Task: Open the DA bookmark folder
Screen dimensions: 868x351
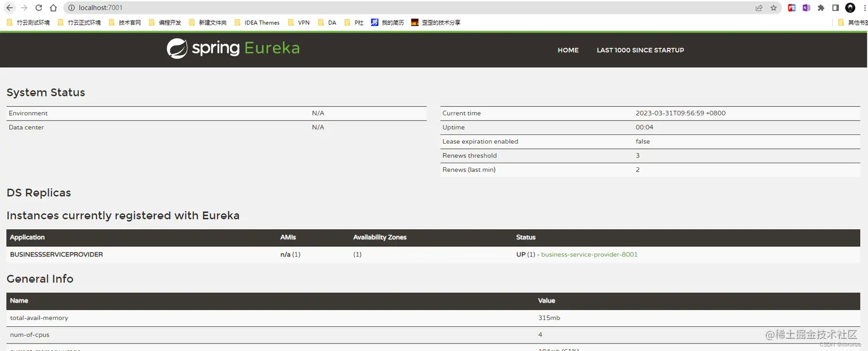Action: (x=327, y=22)
